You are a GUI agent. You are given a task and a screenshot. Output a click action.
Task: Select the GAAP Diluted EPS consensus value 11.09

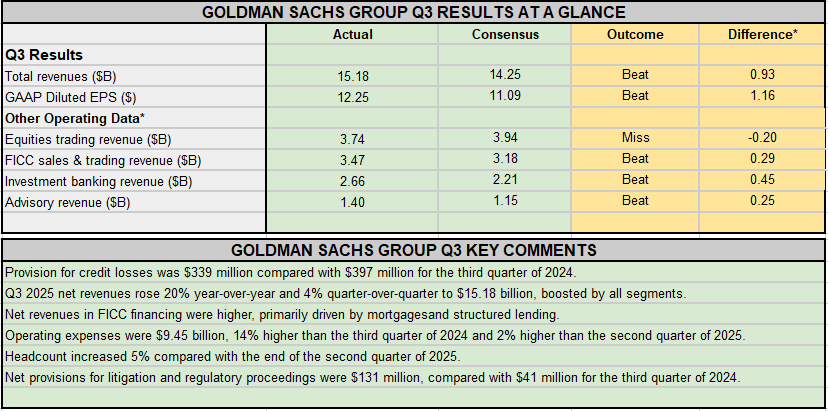[505, 96]
